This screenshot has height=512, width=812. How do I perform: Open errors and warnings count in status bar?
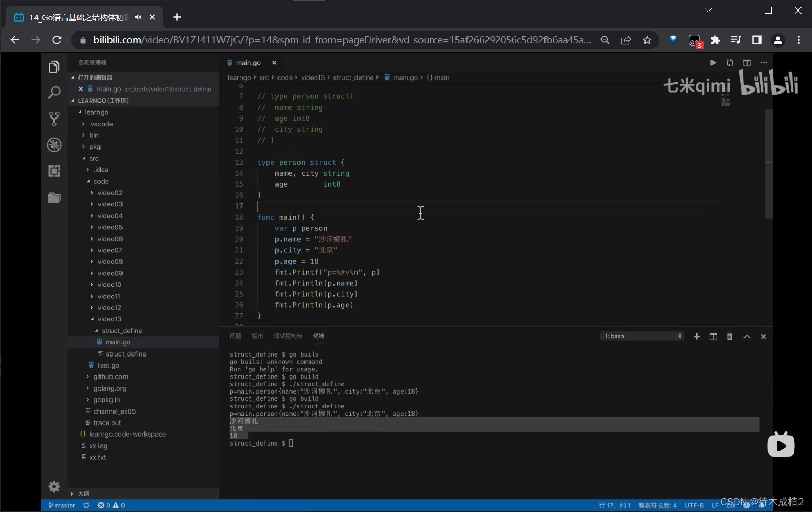tap(112, 505)
